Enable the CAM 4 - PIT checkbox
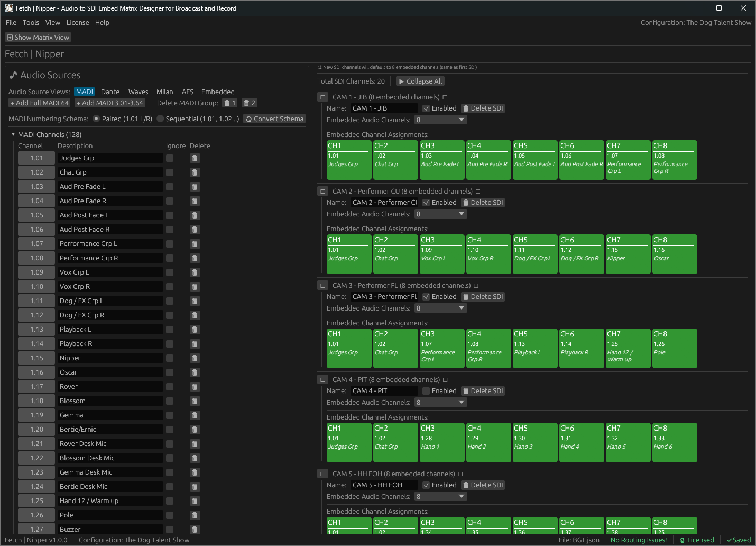 426,391
